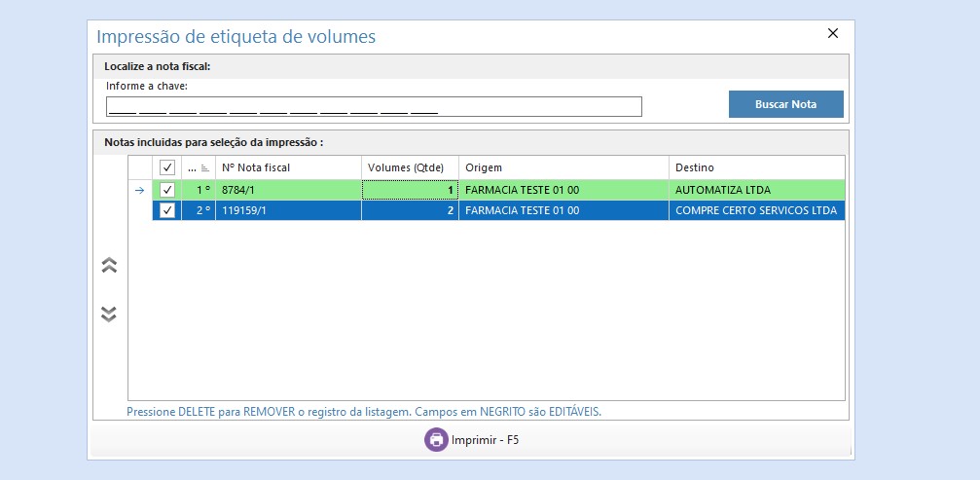Viewport: 980px width, 480px height.
Task: Click the Imprimir - F5 label
Action: [x=485, y=440]
